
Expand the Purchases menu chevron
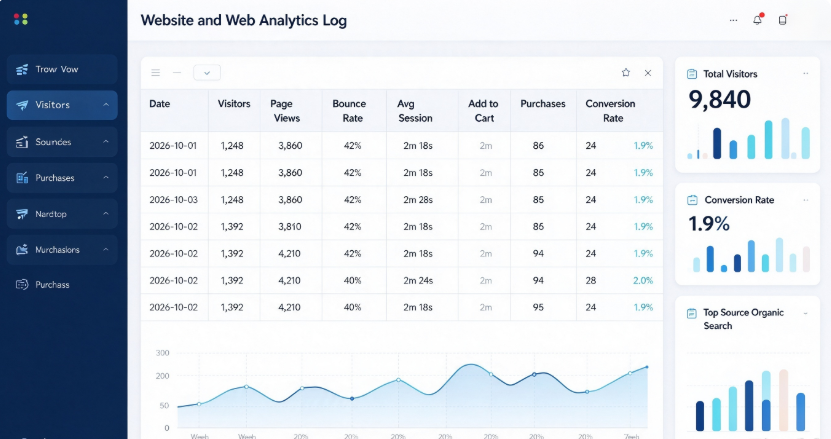106,178
